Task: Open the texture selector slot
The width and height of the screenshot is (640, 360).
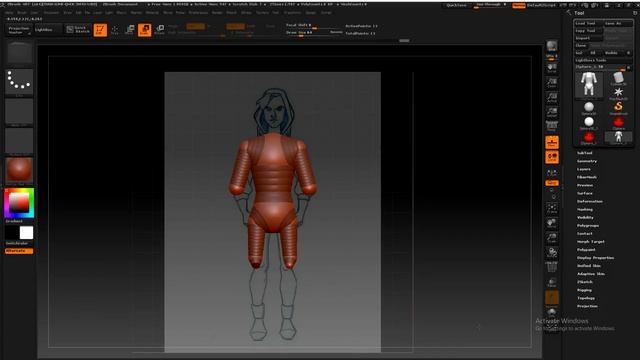Action: pos(19,140)
